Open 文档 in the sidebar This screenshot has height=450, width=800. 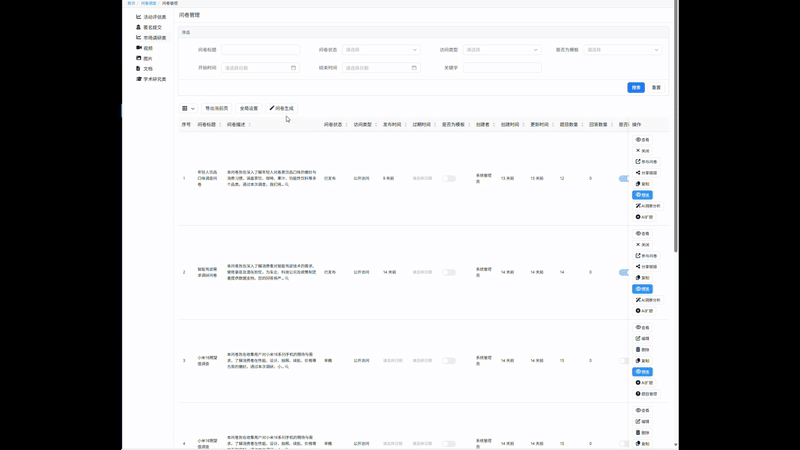pyautogui.click(x=144, y=68)
